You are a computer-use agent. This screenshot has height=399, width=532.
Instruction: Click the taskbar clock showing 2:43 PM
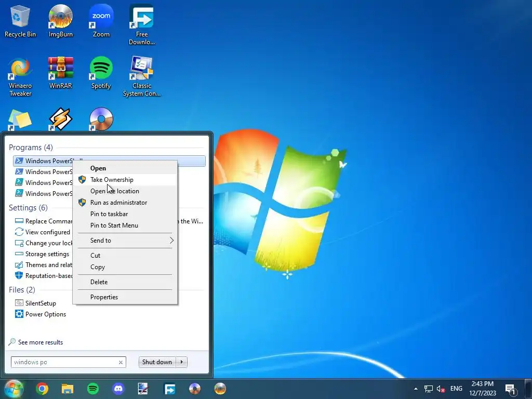click(x=483, y=389)
